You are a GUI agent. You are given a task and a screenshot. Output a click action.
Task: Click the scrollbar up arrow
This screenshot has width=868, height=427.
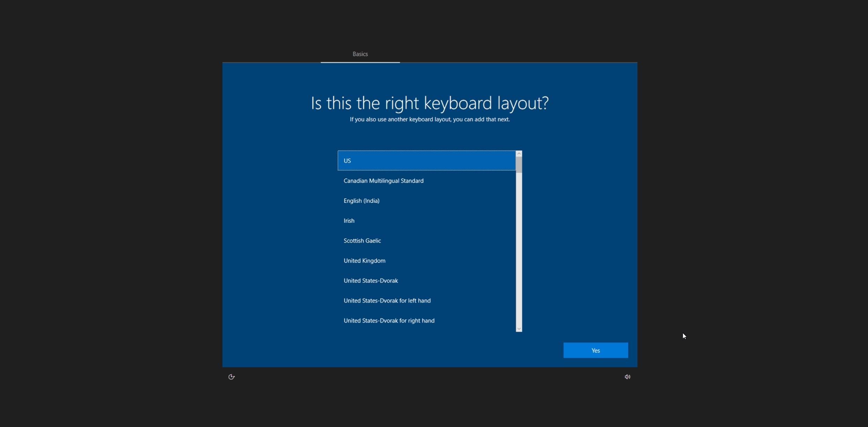point(519,153)
